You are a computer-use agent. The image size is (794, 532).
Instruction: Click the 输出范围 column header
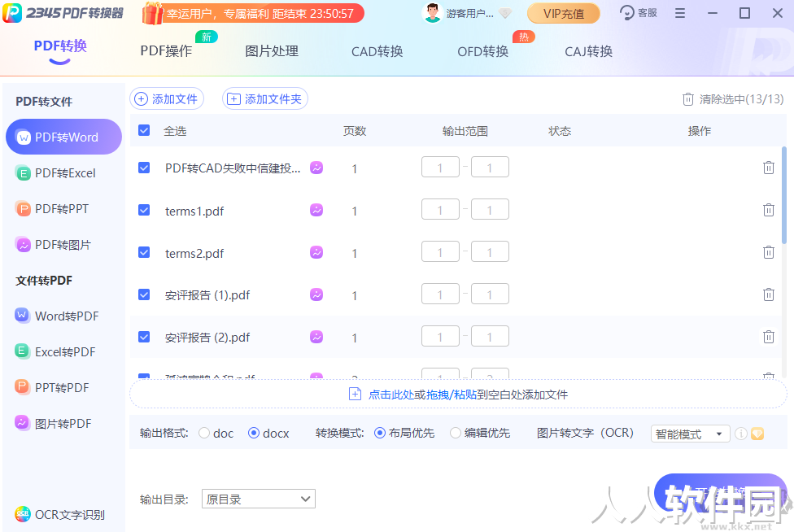pyautogui.click(x=465, y=131)
